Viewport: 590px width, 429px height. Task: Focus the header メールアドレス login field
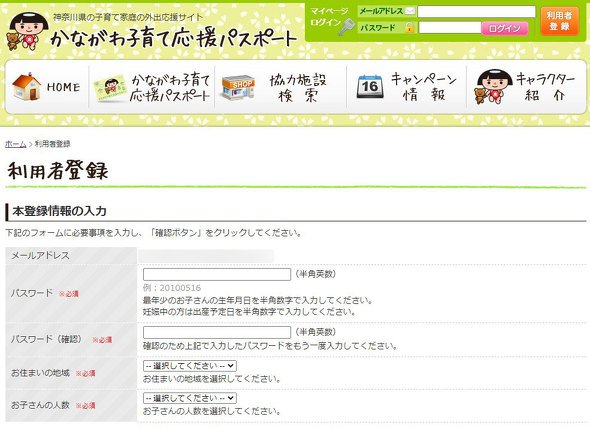click(x=476, y=12)
